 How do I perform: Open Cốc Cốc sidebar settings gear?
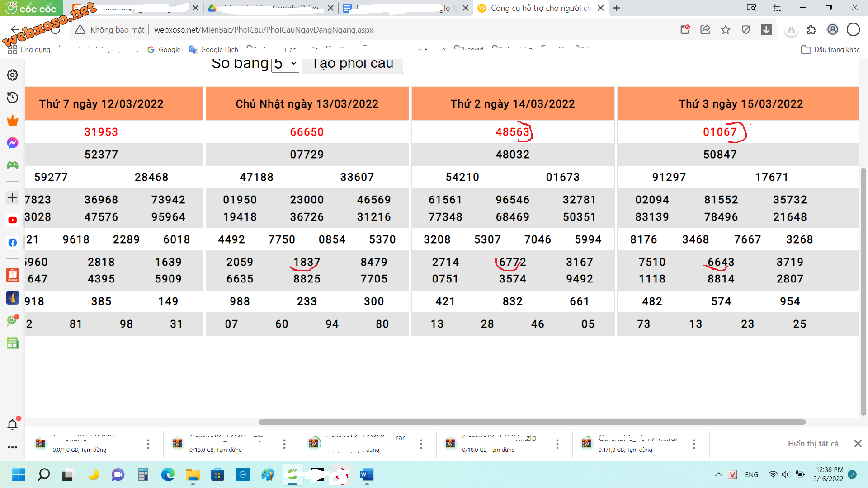coord(13,75)
